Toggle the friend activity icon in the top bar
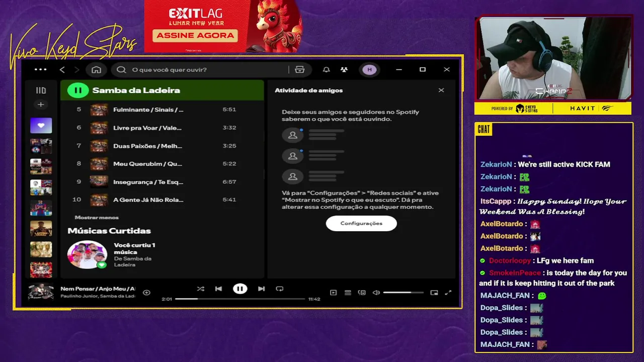Image resolution: width=644 pixels, height=362 pixels. click(x=344, y=70)
